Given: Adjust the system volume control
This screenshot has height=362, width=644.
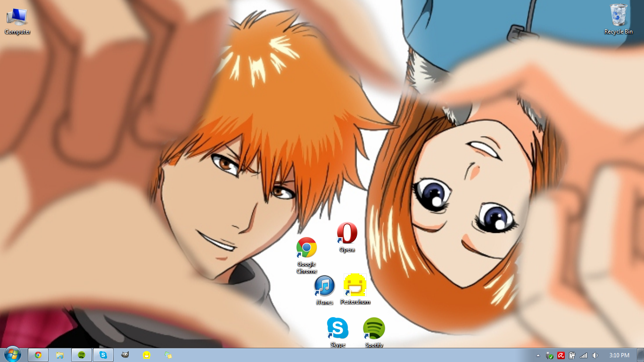Looking at the screenshot, I should [594, 355].
